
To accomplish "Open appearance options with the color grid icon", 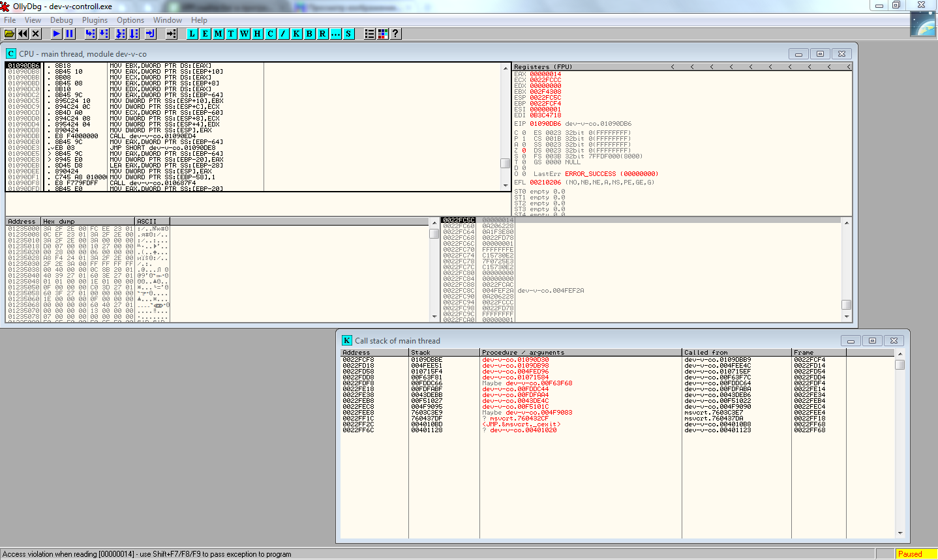I will pos(383,33).
